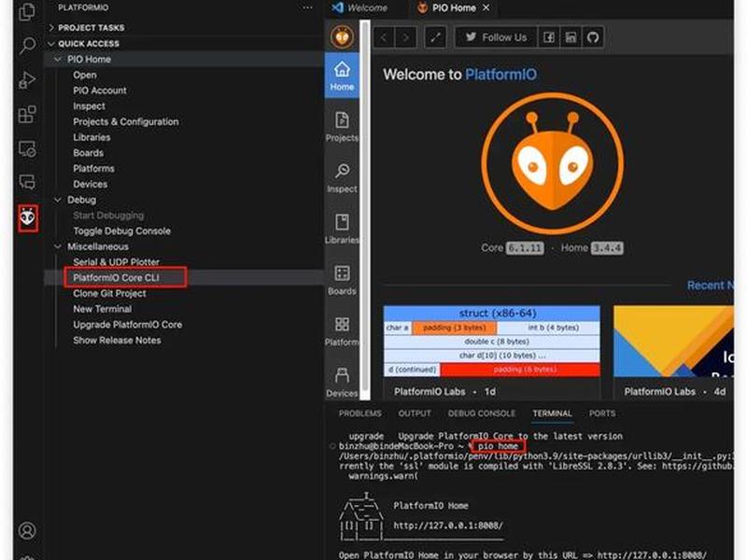Click Show Release Notes item
This screenshot has height=560, width=747.
pyautogui.click(x=117, y=341)
